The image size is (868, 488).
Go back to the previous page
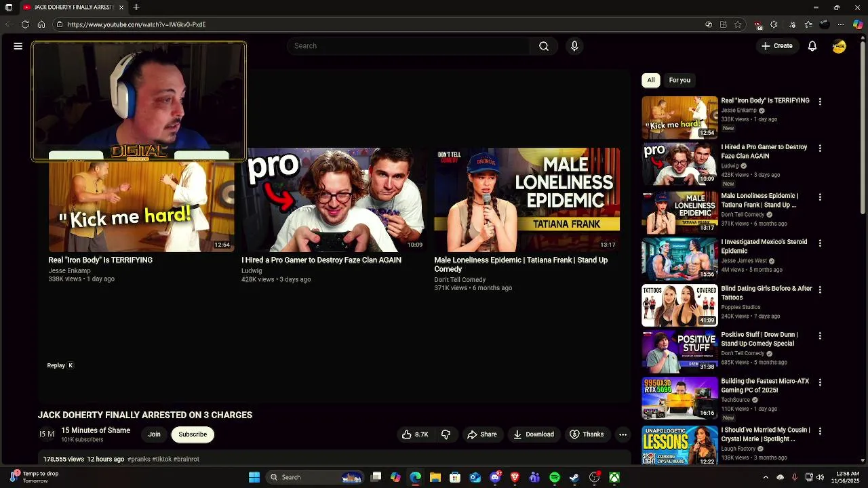click(x=9, y=24)
